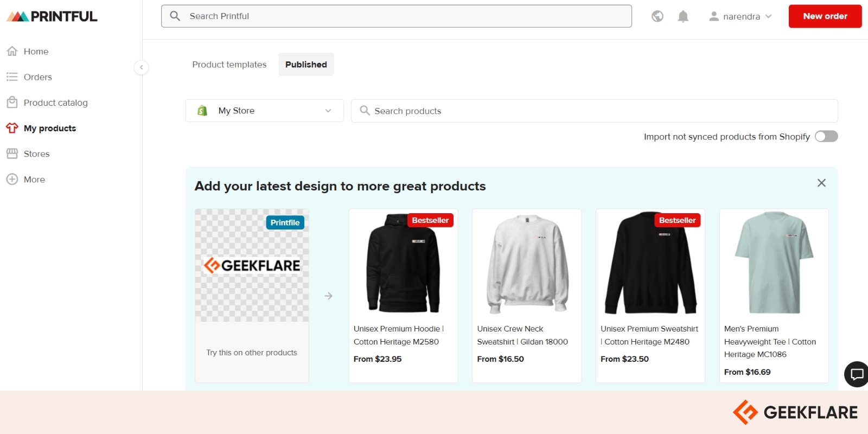The width and height of the screenshot is (868, 434).
Task: Open the My Store dropdown
Action: coord(265,111)
